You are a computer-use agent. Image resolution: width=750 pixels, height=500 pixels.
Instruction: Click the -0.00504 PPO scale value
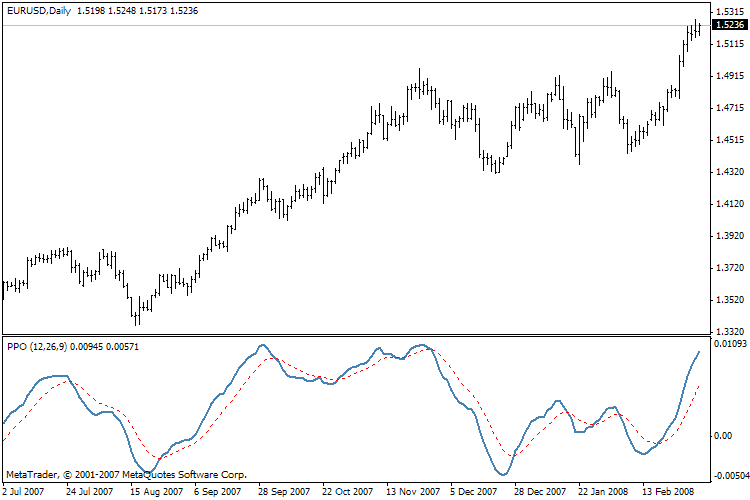pyautogui.click(x=729, y=475)
